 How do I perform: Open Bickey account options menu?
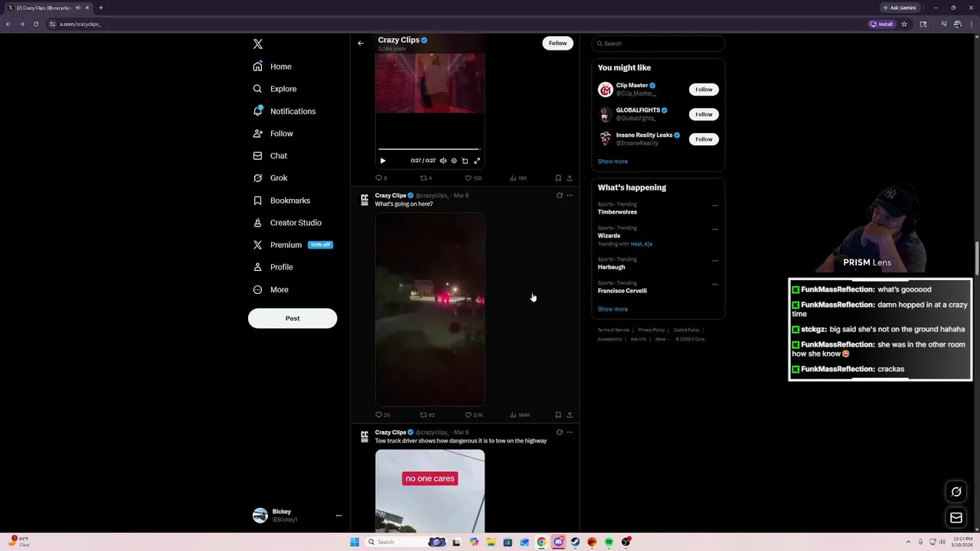[x=338, y=516]
